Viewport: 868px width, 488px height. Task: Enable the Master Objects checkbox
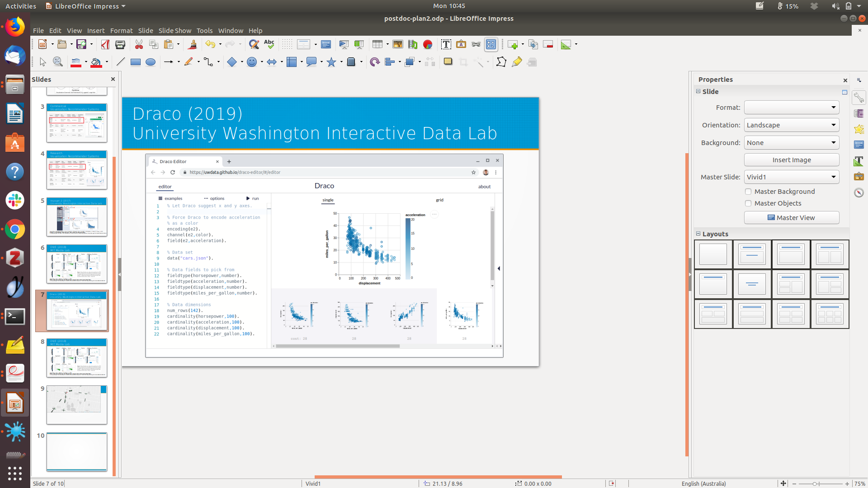[x=748, y=203]
